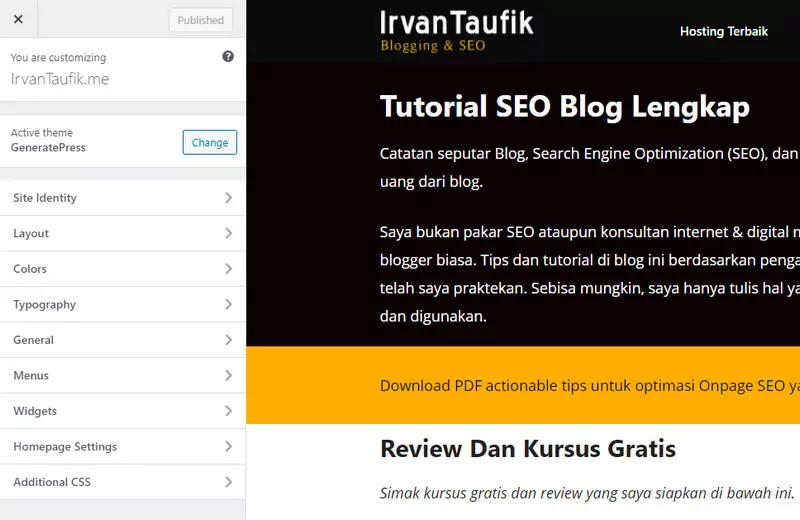Expand the Typography chevron arrow
The image size is (800, 520).
[x=229, y=305]
